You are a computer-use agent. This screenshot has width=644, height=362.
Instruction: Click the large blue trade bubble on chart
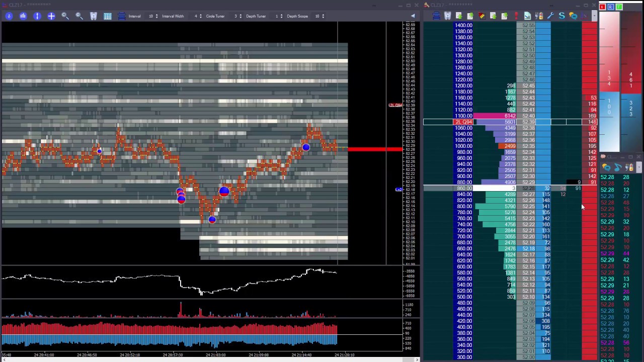[x=224, y=191]
